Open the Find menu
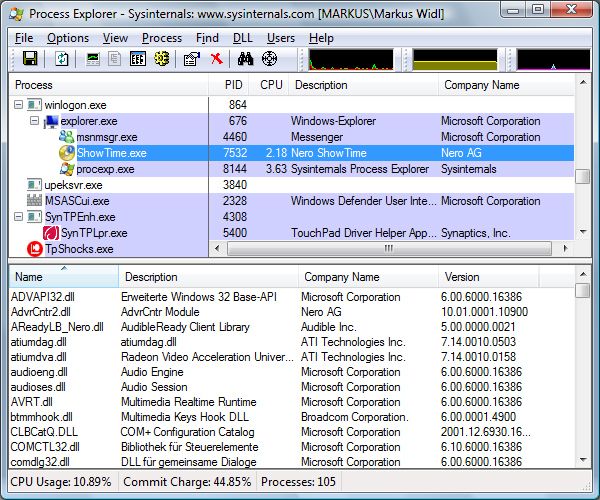 tap(207, 38)
